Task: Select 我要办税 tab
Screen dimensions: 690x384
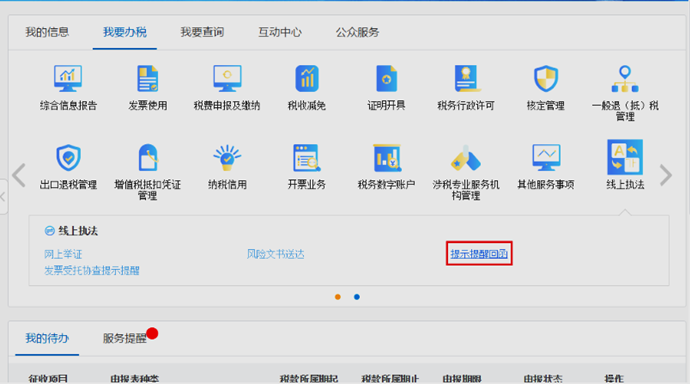Action: coord(125,32)
